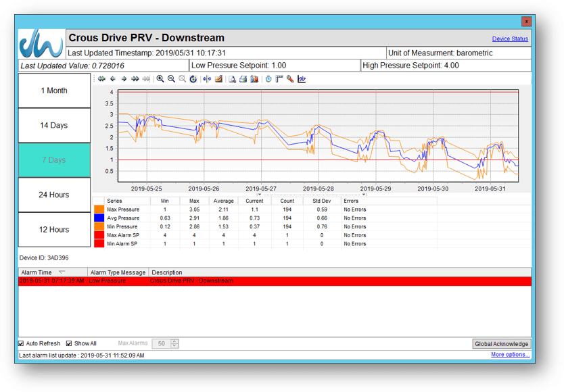
Task: Click the Max Alarm SP red swatch
Action: click(99, 235)
